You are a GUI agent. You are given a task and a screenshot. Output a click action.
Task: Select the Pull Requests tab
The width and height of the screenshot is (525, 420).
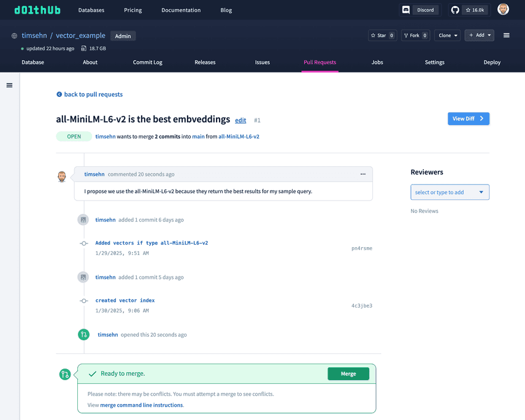[320, 63]
